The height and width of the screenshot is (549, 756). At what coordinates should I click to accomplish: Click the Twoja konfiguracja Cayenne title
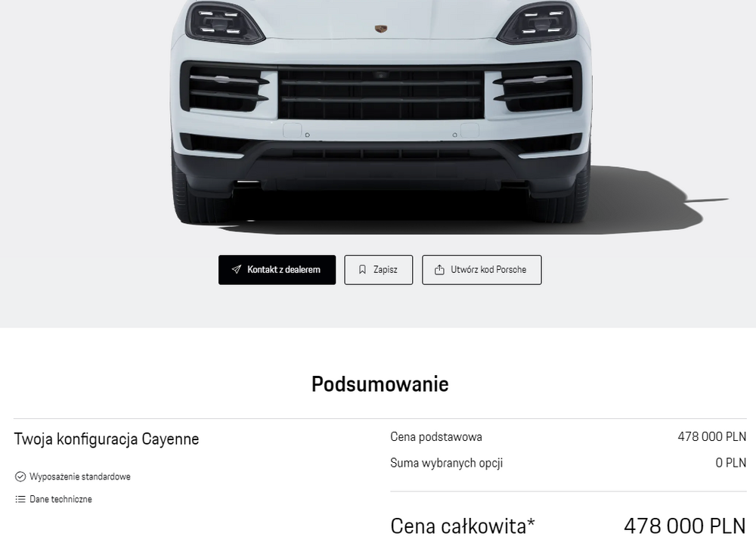coord(107,439)
